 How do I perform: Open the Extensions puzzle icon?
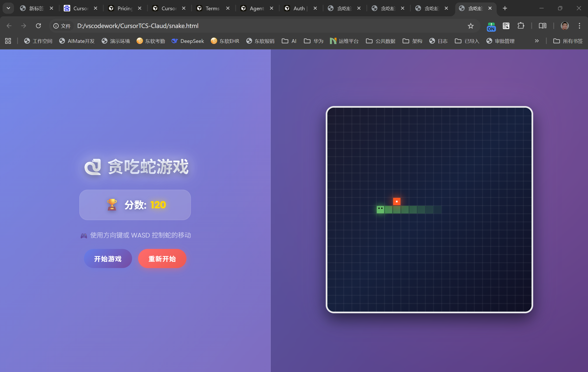pyautogui.click(x=521, y=26)
